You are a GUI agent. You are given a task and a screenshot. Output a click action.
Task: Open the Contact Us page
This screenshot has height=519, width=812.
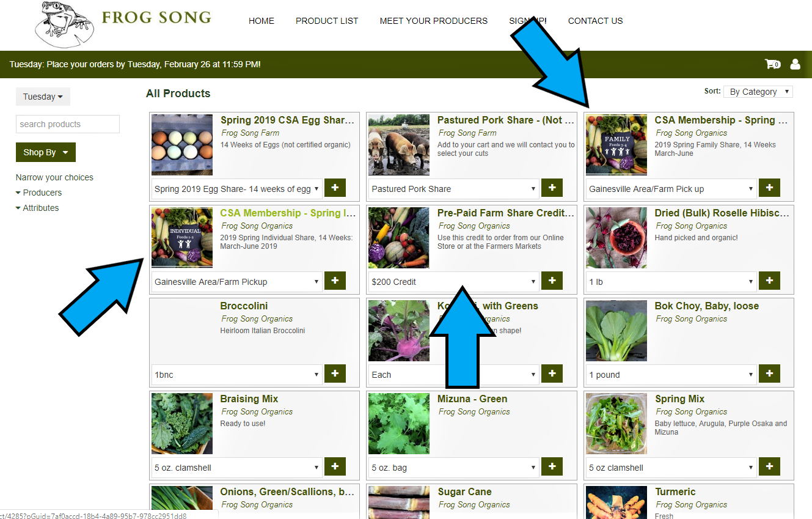(x=596, y=21)
